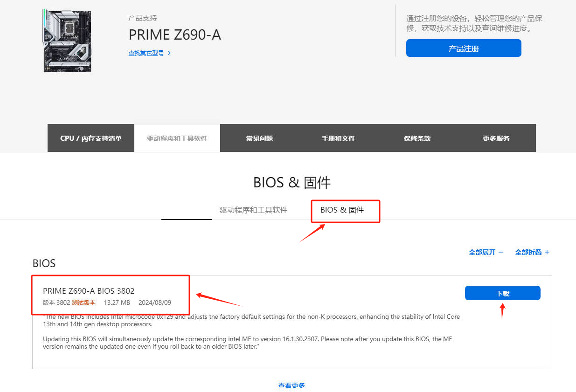This screenshot has height=392, width=576.
Task: Select the BIOS & 固件 sub-tab
Action: pyautogui.click(x=342, y=210)
